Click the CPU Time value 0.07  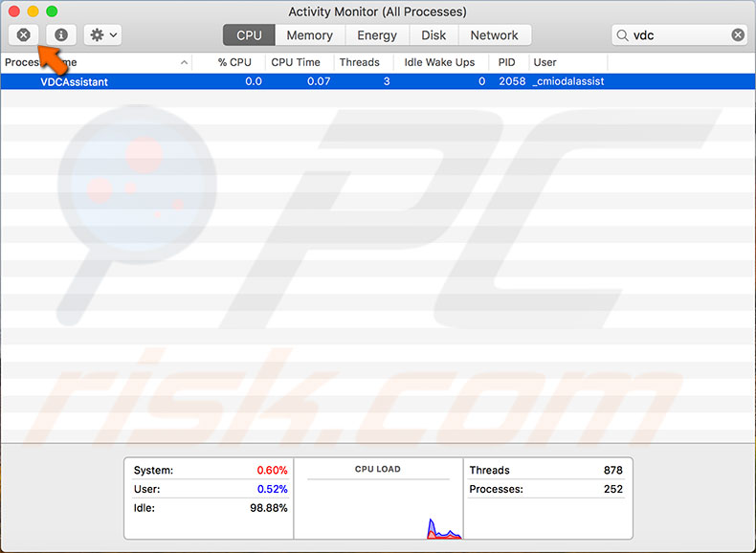tap(319, 81)
